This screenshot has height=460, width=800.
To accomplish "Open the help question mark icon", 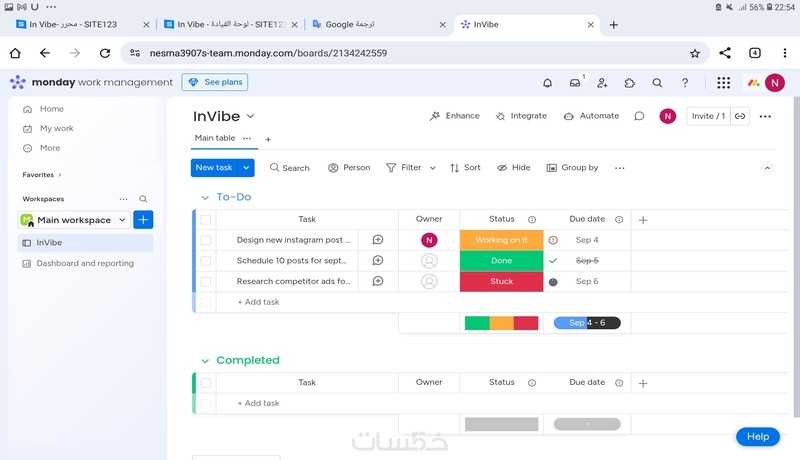I will pyautogui.click(x=685, y=83).
